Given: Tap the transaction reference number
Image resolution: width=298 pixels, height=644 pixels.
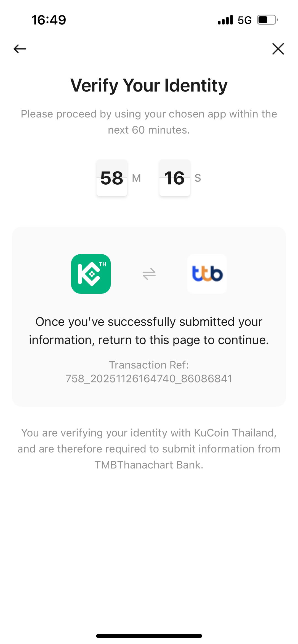Looking at the screenshot, I should tap(149, 379).
